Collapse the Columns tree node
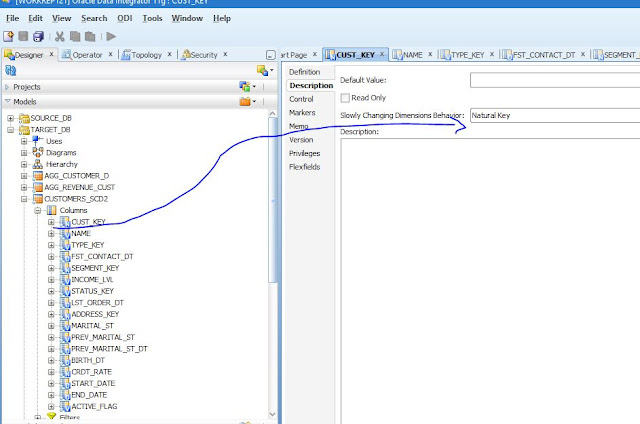Screen dimensions: 640x424 click(x=38, y=211)
